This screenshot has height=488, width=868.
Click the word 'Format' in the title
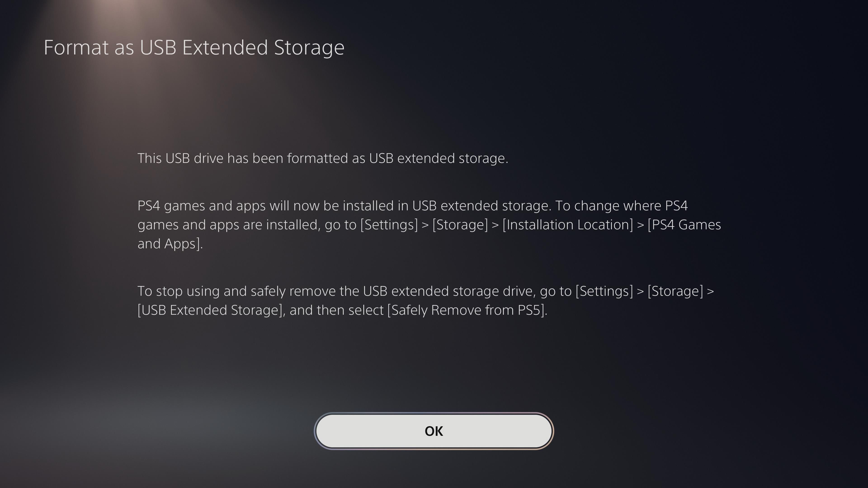(x=76, y=47)
